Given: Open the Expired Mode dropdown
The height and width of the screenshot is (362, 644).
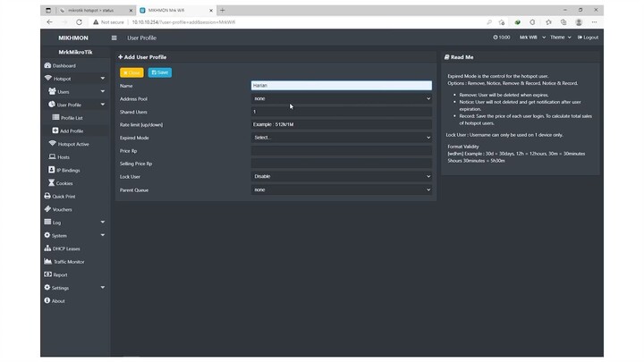Looking at the screenshot, I should coord(342,138).
